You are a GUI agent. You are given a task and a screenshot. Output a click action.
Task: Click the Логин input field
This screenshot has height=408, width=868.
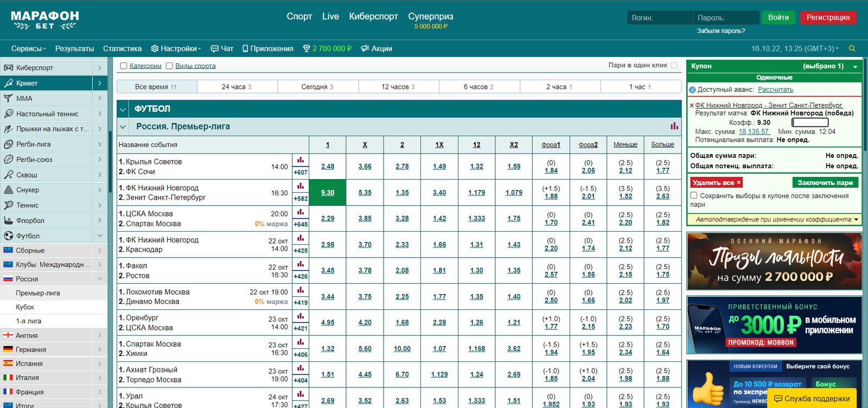pos(660,18)
